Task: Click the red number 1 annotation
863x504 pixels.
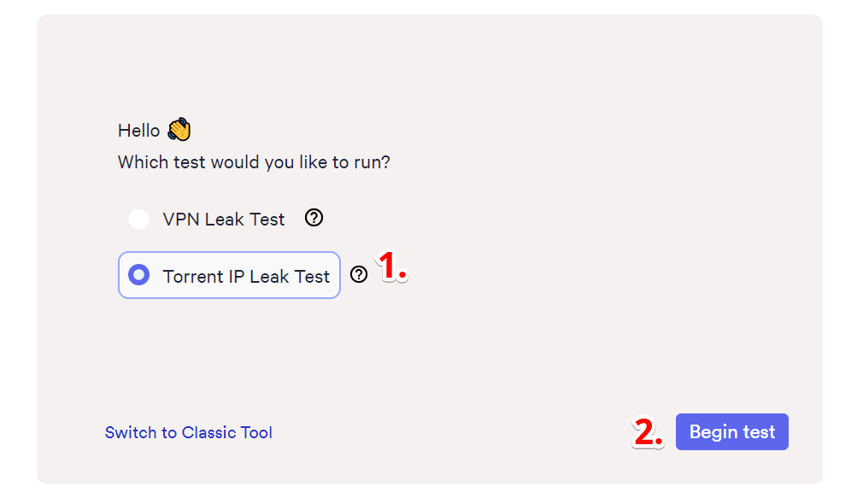Action: (392, 267)
